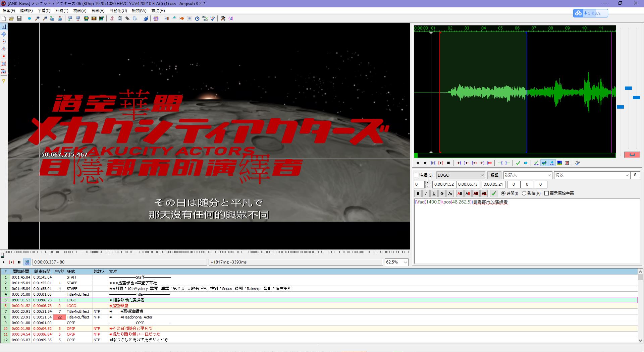Create a new subtitle file
Viewport: 644px width, 352px height.
click(4, 18)
